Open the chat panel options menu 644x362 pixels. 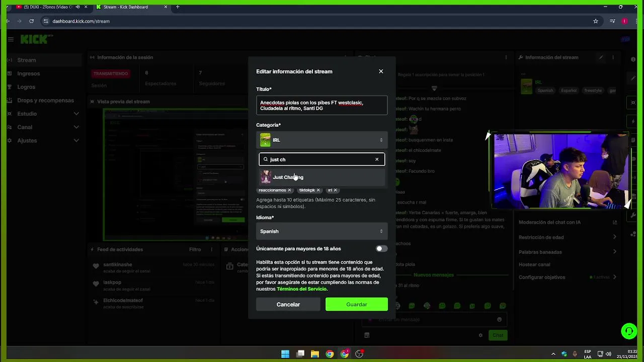tap(506, 57)
